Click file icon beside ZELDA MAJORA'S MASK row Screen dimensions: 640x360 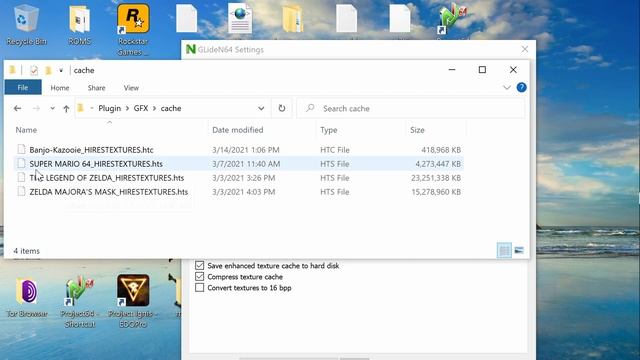coord(21,191)
